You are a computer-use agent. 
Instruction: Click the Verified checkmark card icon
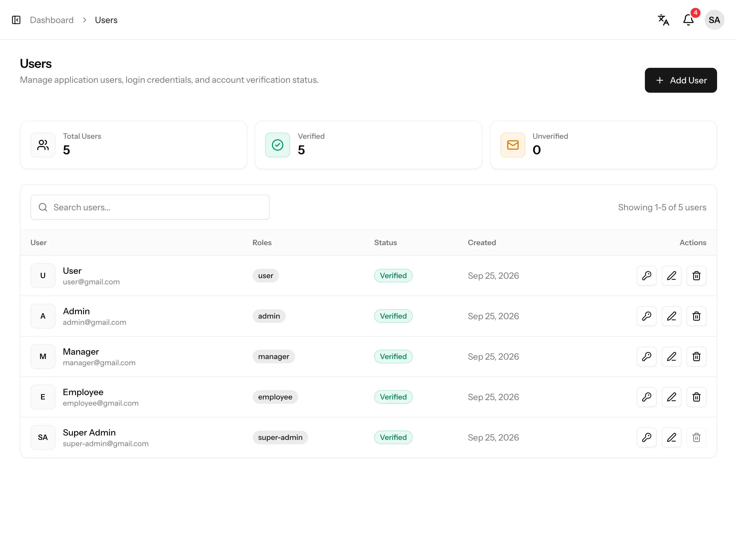(x=277, y=145)
